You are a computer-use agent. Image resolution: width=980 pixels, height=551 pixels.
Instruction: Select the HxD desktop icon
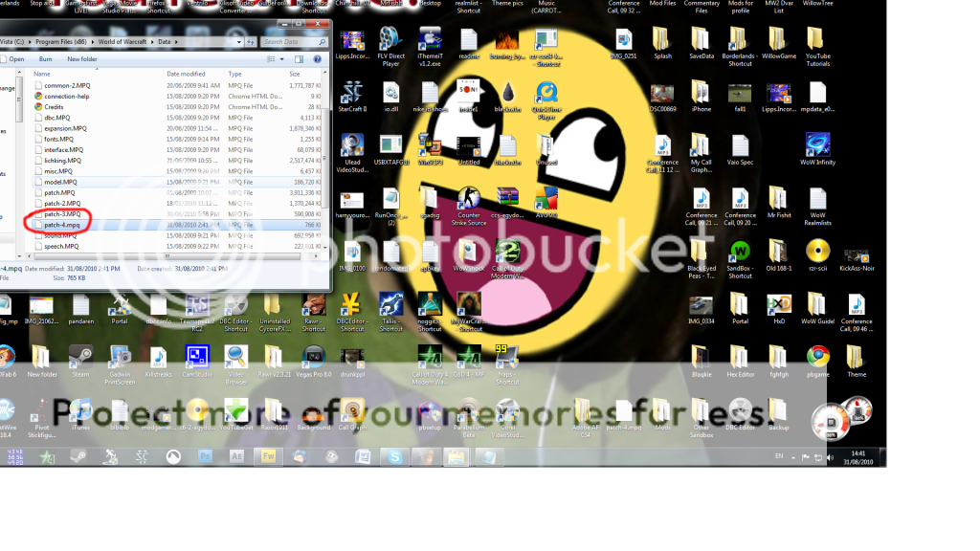click(779, 309)
